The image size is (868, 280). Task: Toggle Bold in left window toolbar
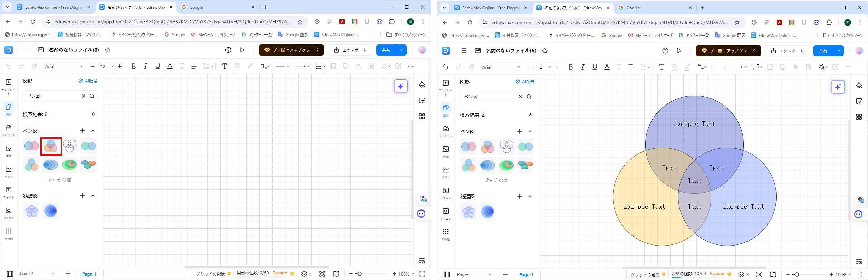(134, 66)
